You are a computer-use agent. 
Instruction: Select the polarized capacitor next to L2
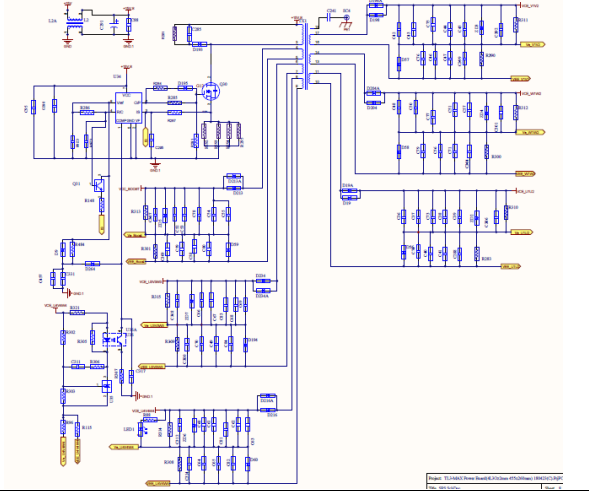click(x=114, y=25)
